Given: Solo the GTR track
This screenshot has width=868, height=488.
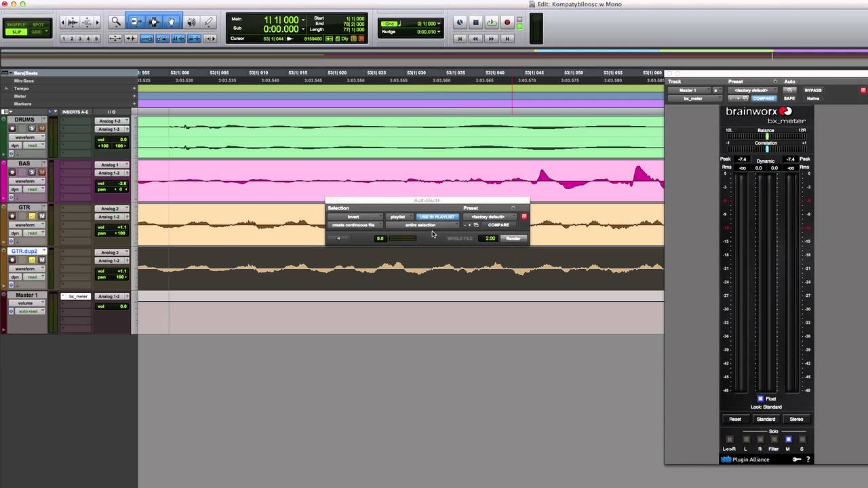Looking at the screenshot, I should tap(32, 216).
